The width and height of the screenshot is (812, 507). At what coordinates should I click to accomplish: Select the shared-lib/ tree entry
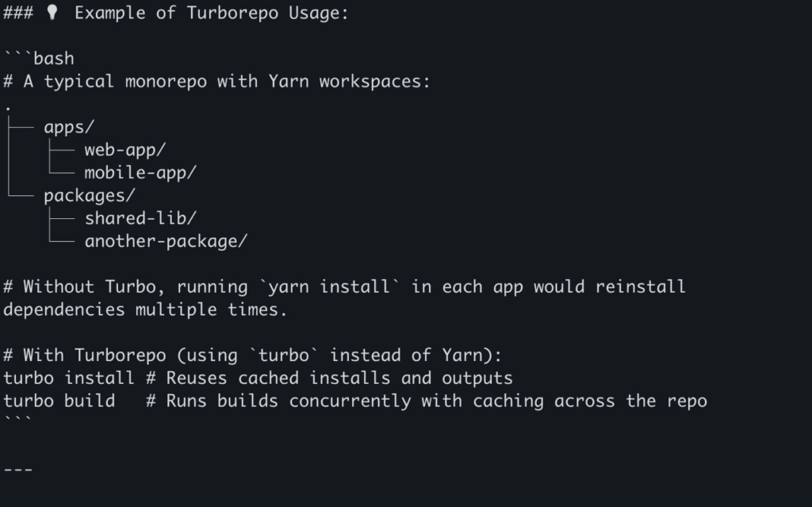(x=140, y=218)
